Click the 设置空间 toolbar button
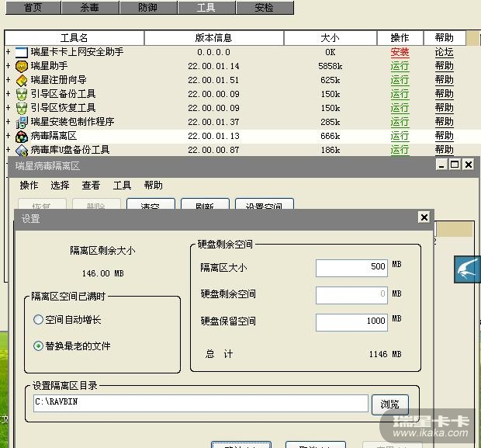Image resolution: width=481 pixels, height=448 pixels. [264, 203]
